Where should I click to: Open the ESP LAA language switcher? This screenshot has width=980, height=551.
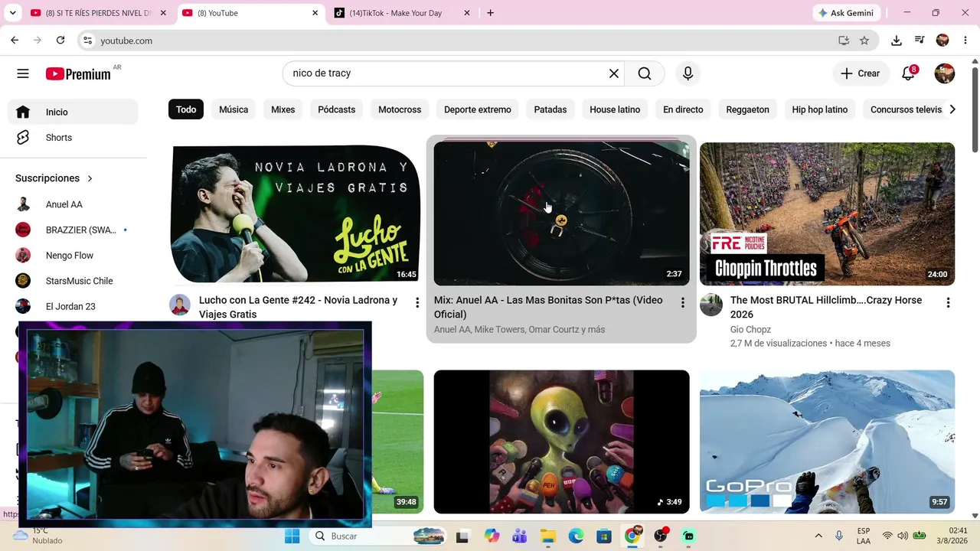[864, 536]
